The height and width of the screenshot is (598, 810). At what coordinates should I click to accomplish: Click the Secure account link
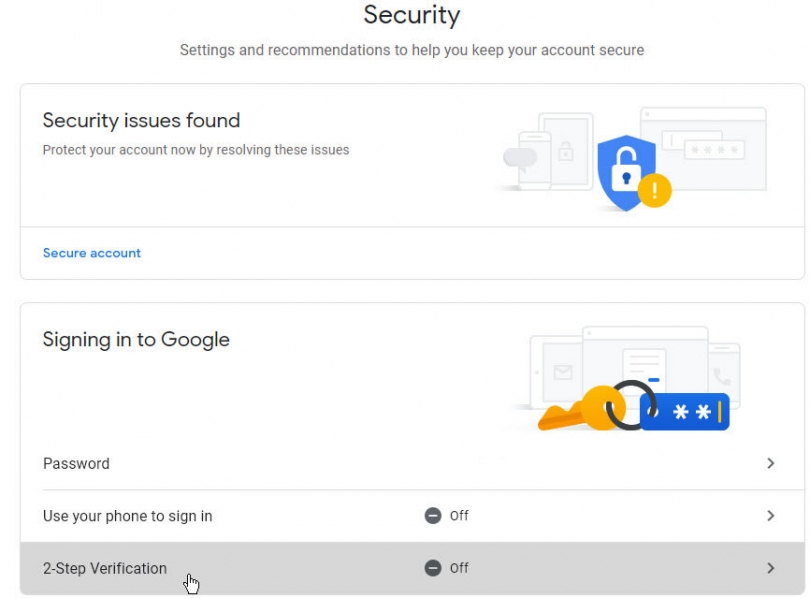91,253
